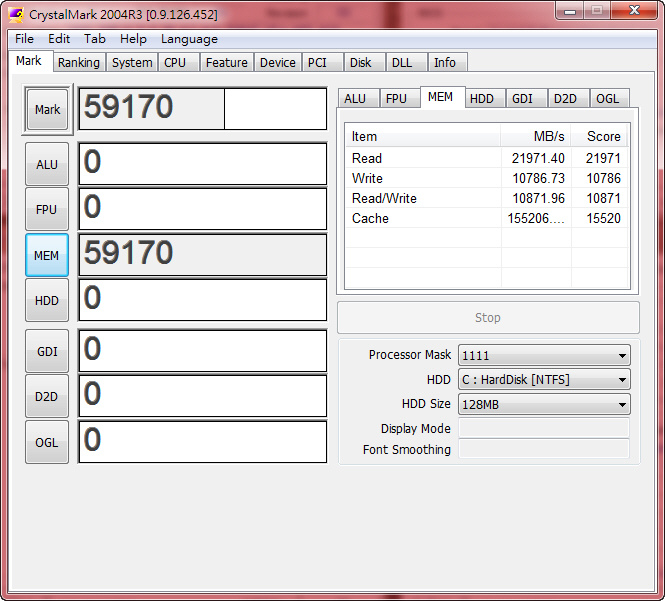
Task: Click the Score column header
Action: (x=599, y=136)
